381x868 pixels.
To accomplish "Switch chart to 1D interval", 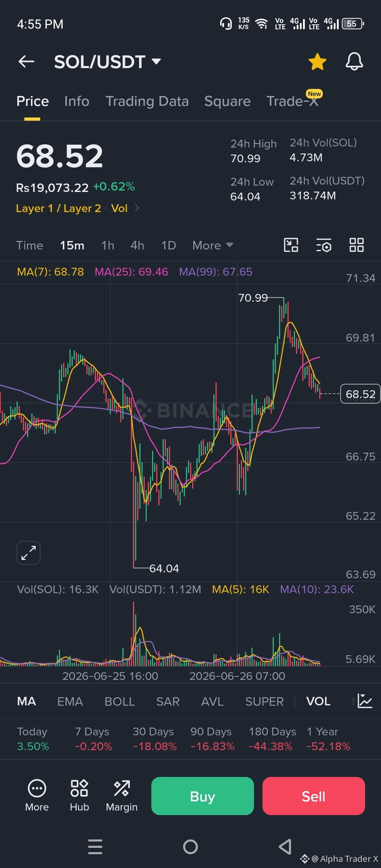I will [169, 245].
